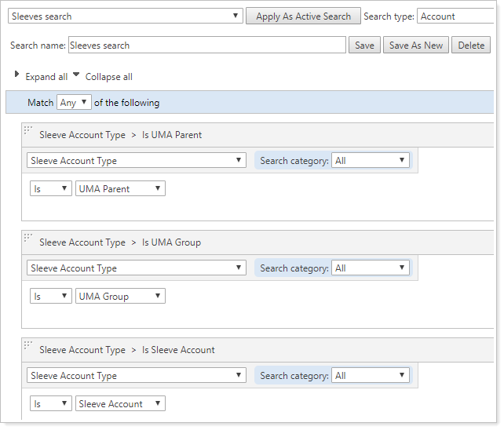
Task: Click the Delete button
Action: coord(471,46)
